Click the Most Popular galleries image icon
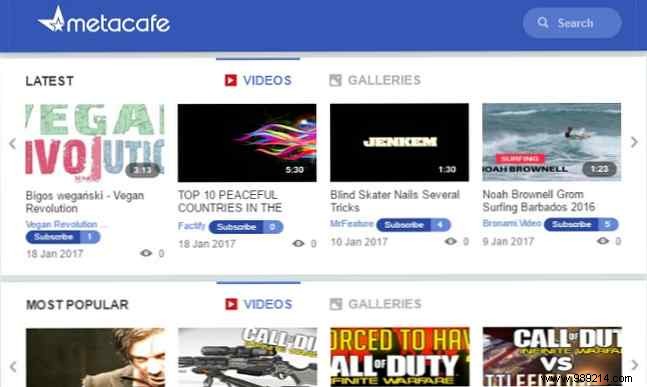 336,304
